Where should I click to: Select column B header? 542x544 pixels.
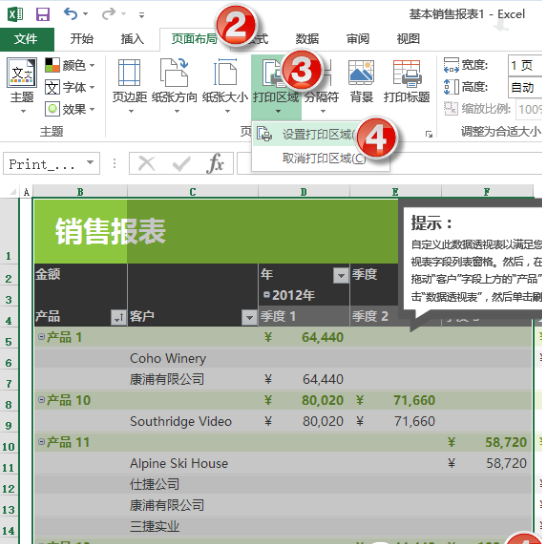[x=80, y=192]
